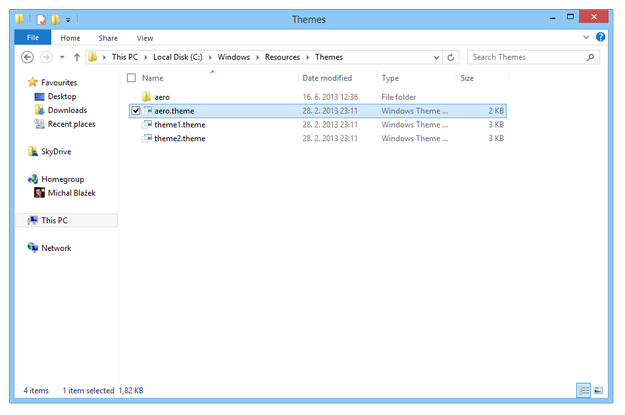Viewport: 625px width, 415px height.
Task: Click the Desktop icon in navigation pane
Action: [39, 96]
